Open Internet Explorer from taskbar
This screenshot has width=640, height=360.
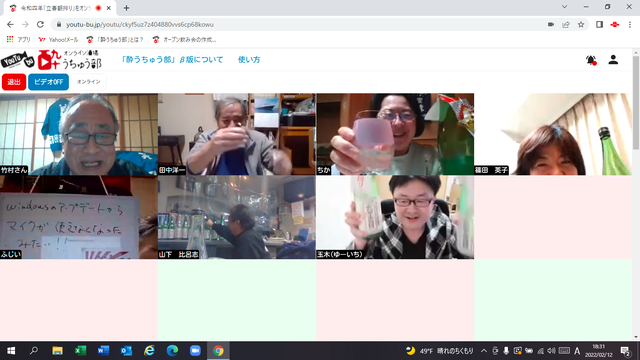click(x=149, y=351)
